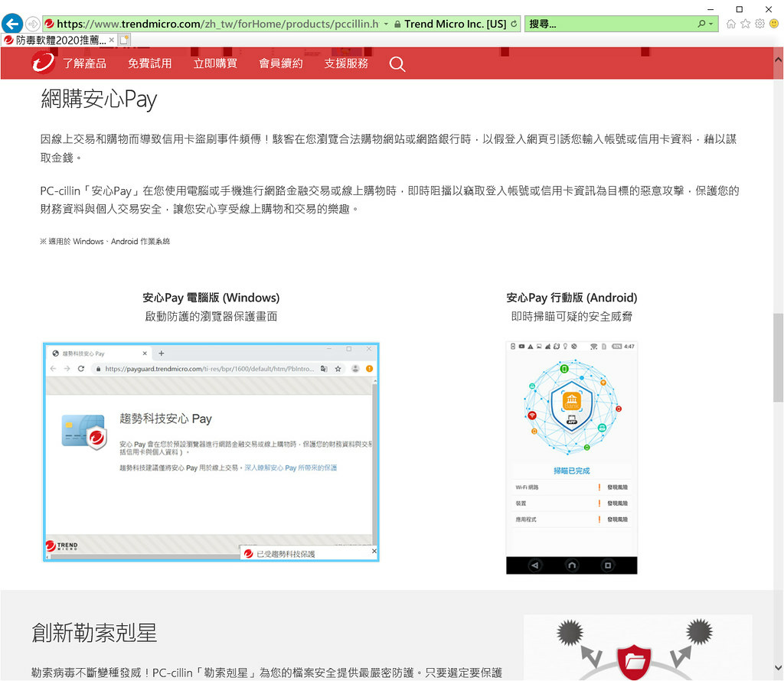
Task: Open the 會員續約 menu item
Action: pyautogui.click(x=281, y=64)
